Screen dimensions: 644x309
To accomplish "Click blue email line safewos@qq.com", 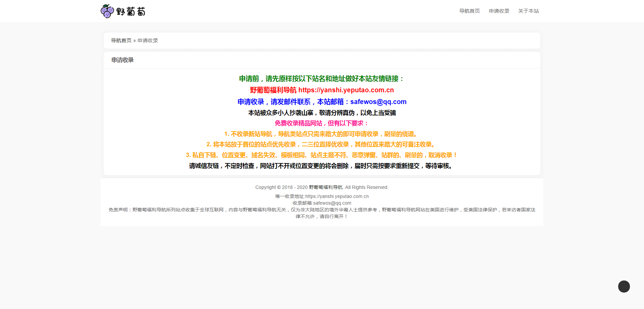I will (322, 102).
